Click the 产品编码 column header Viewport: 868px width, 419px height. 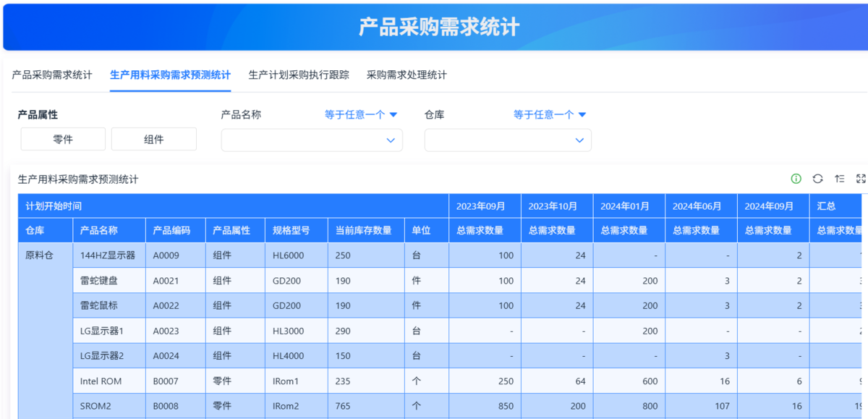coord(171,230)
